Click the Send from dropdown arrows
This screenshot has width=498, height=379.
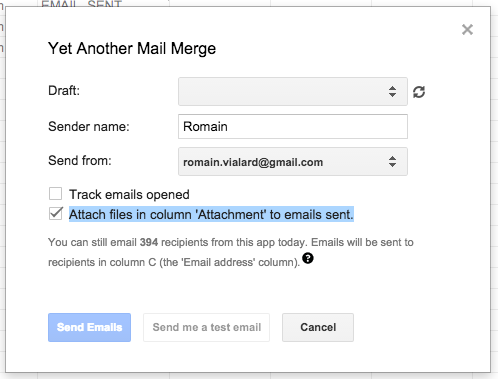(392, 162)
